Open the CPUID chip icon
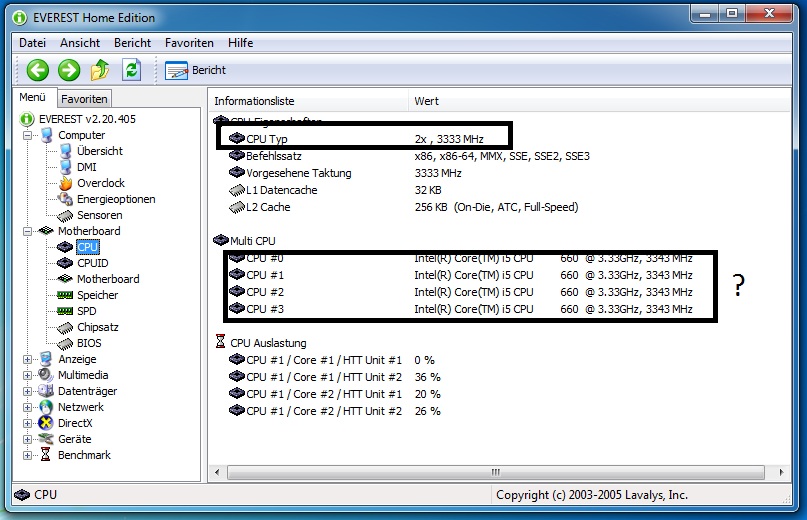This screenshot has height=520, width=807. tap(65, 263)
